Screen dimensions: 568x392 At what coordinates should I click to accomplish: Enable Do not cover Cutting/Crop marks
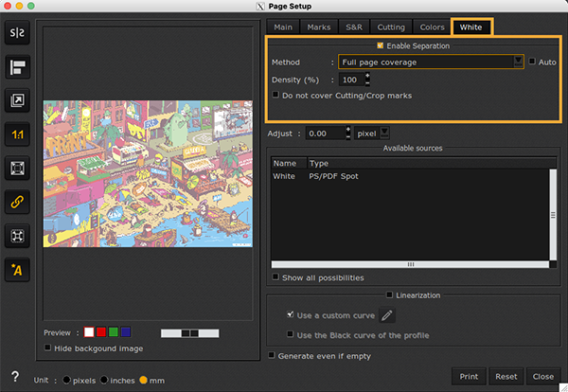(x=275, y=96)
